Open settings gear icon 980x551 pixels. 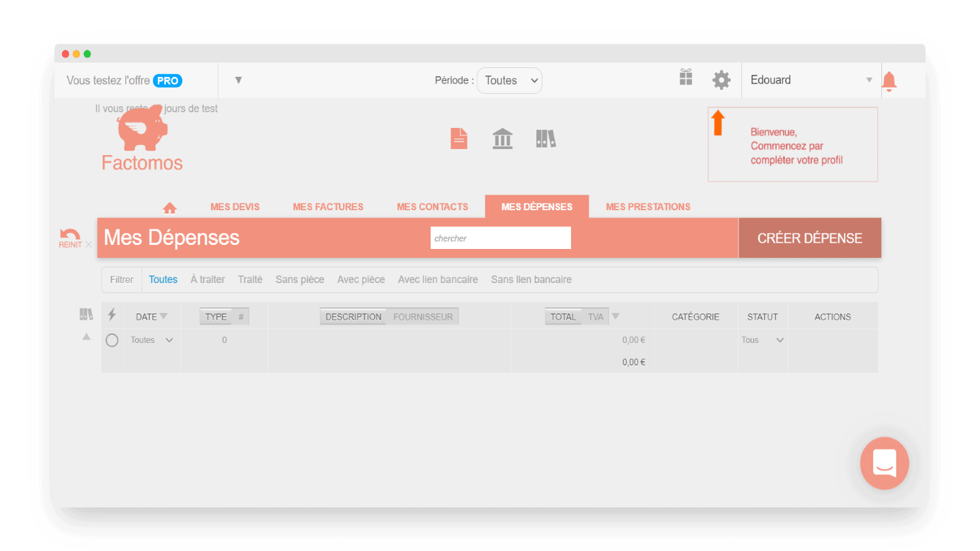tap(721, 80)
